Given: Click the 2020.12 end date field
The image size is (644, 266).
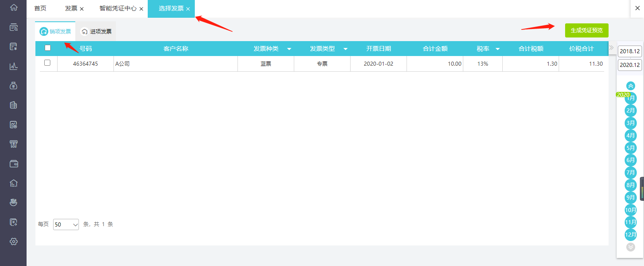Looking at the screenshot, I should point(630,65).
